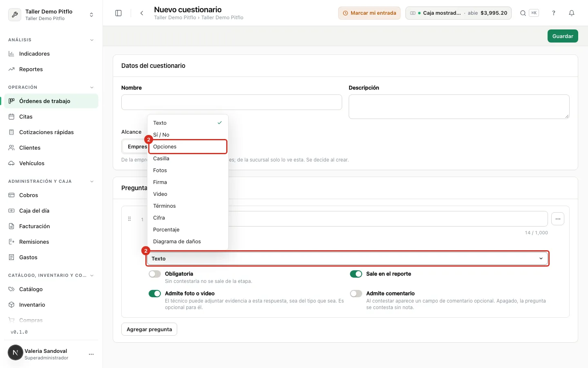Focus the Nombre input field
Viewport: 588px width, 368px height.
tap(232, 102)
